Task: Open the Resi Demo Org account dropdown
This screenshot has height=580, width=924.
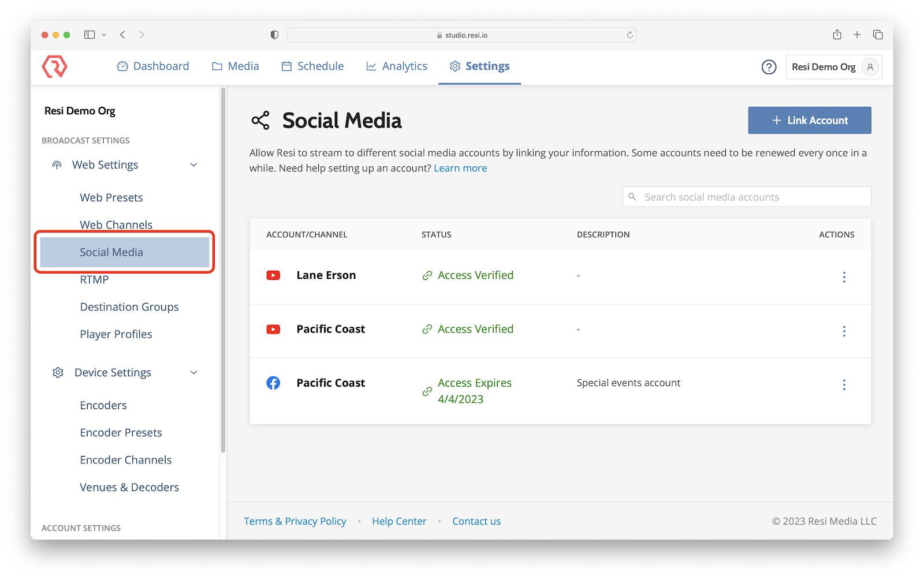Action: [x=833, y=67]
